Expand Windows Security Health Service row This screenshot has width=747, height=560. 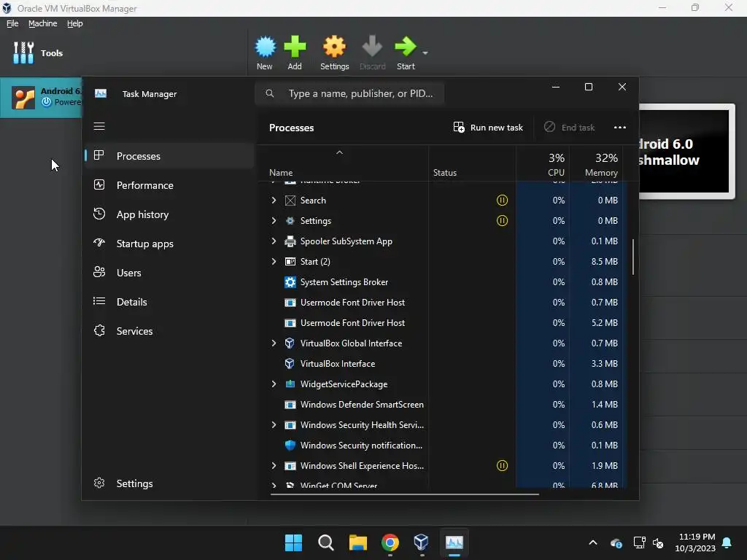click(274, 425)
